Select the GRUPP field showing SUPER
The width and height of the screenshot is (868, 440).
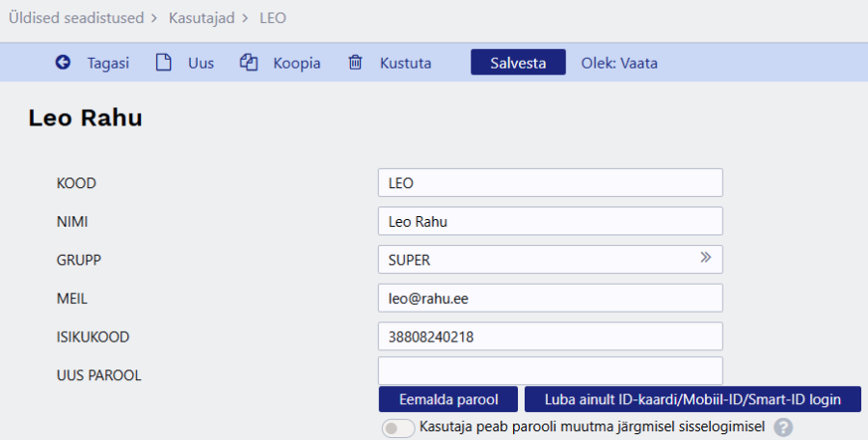pos(535,260)
